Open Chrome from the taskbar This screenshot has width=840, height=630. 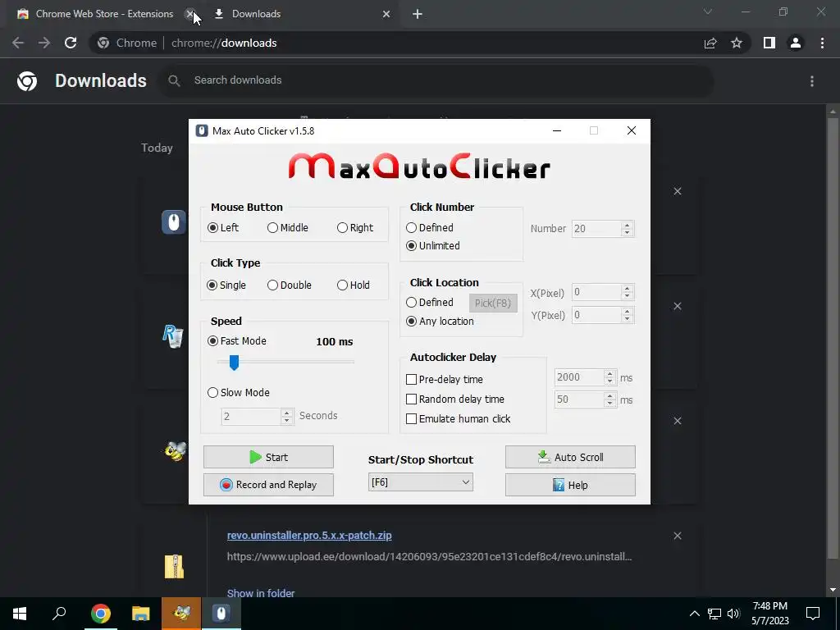[100, 614]
